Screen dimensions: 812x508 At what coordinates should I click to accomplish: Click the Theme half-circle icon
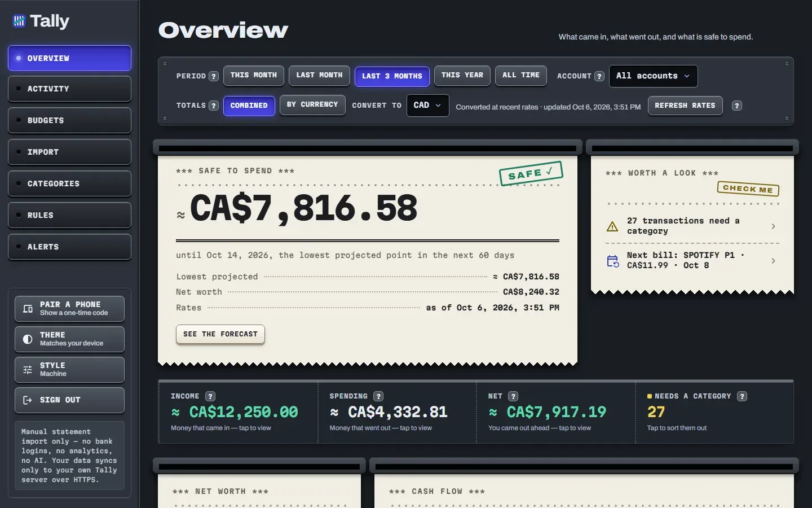pyautogui.click(x=28, y=339)
